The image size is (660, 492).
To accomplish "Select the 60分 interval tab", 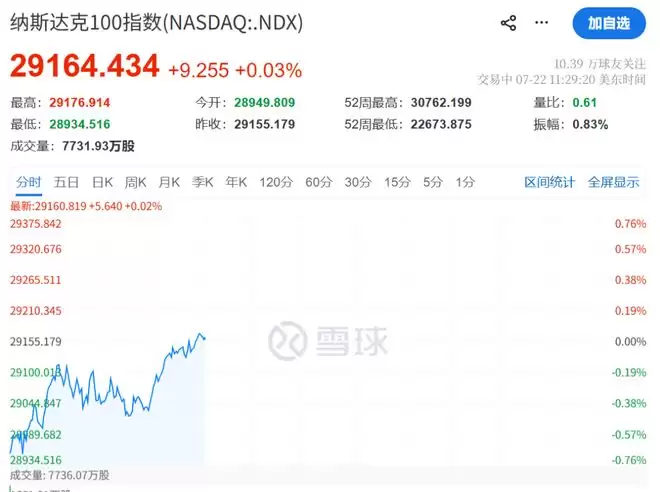I will click(319, 182).
